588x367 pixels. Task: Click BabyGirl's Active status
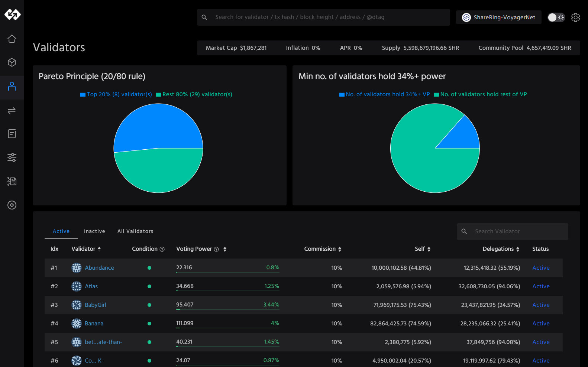541,305
